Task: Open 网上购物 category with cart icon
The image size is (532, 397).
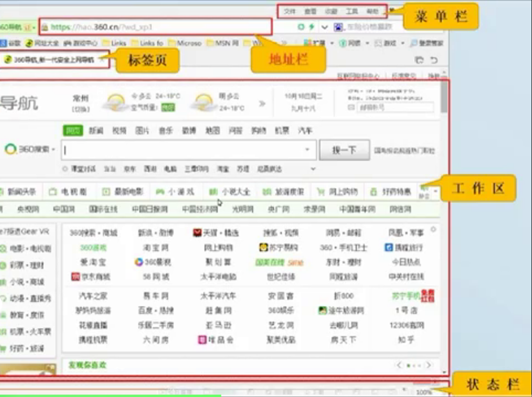Action: [337, 192]
